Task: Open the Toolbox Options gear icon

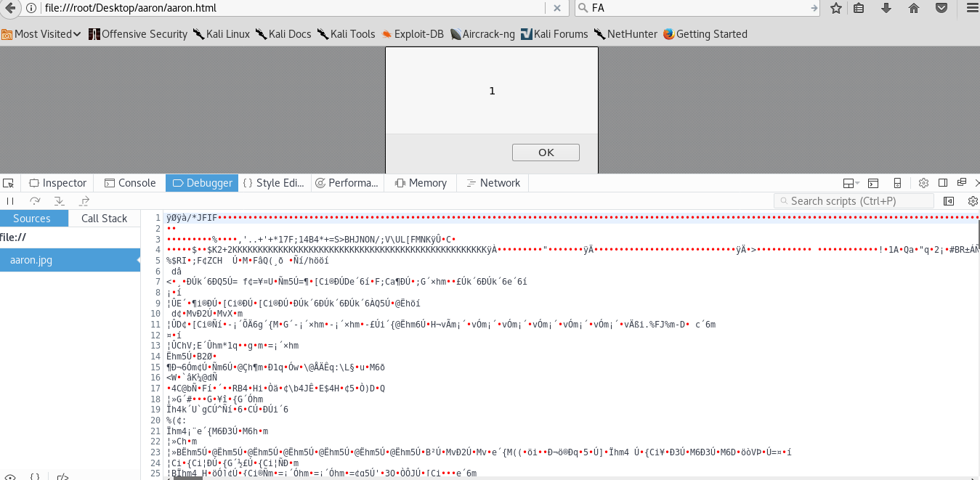Action: point(924,183)
